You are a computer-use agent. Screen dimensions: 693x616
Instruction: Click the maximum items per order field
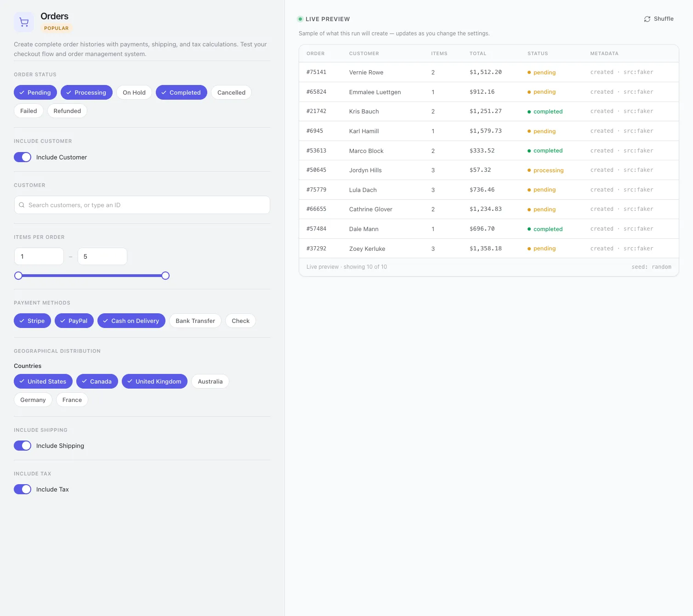(102, 256)
